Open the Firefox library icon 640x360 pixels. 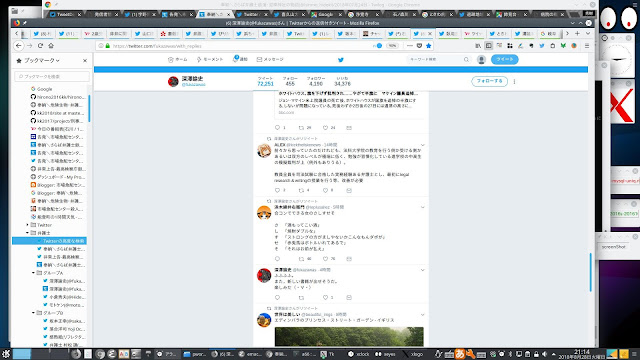[x=478, y=46]
